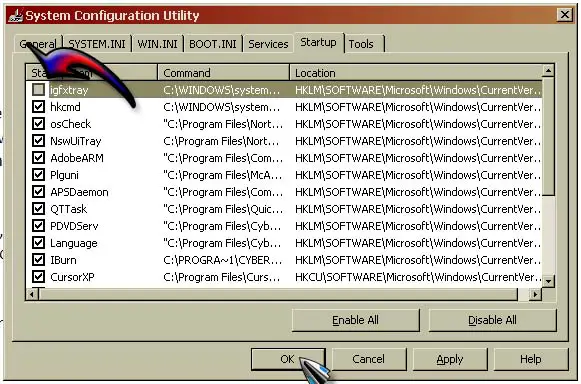This screenshot has width=581, height=384.
Task: Click the Apply button
Action: pyautogui.click(x=450, y=359)
